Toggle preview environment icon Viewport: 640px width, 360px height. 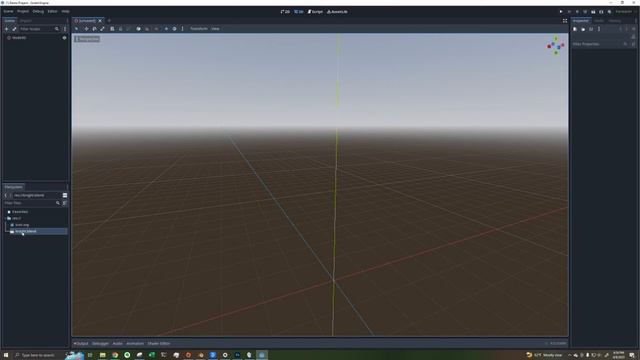[174, 29]
